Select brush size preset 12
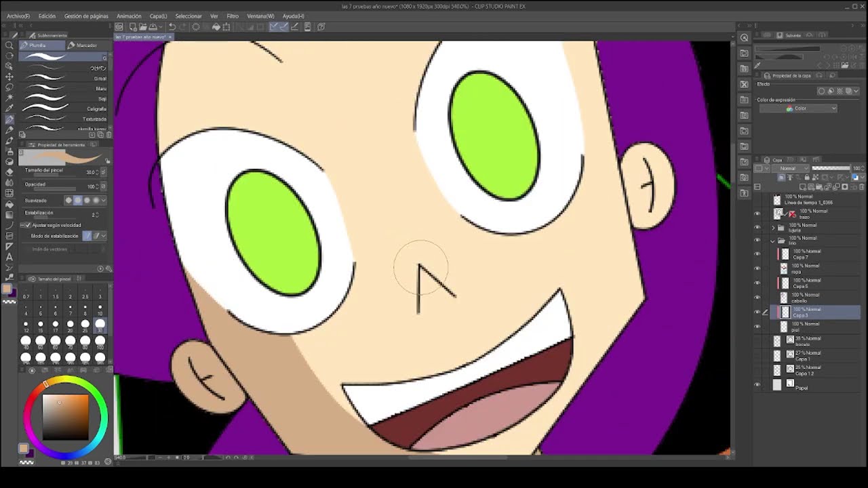The height and width of the screenshot is (488, 868). click(x=26, y=324)
